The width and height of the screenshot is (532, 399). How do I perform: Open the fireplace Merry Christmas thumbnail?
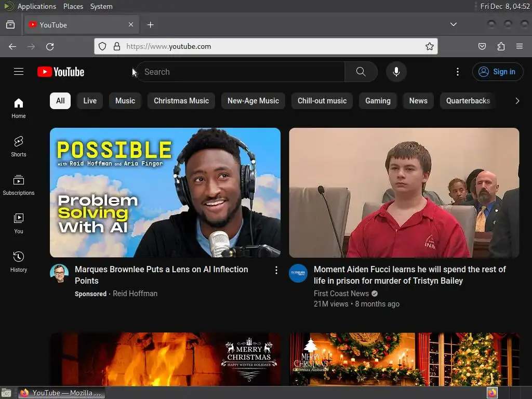tap(165, 359)
